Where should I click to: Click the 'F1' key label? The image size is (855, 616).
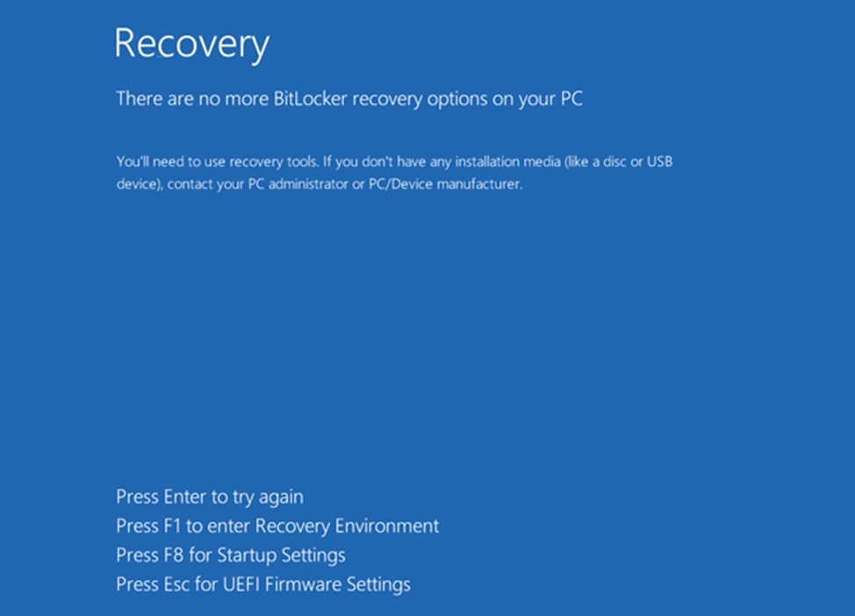coord(172,526)
